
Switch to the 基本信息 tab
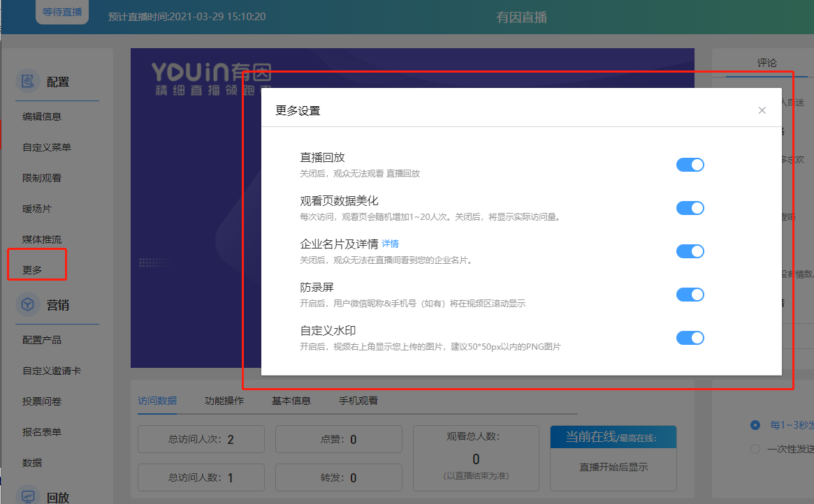(x=291, y=401)
